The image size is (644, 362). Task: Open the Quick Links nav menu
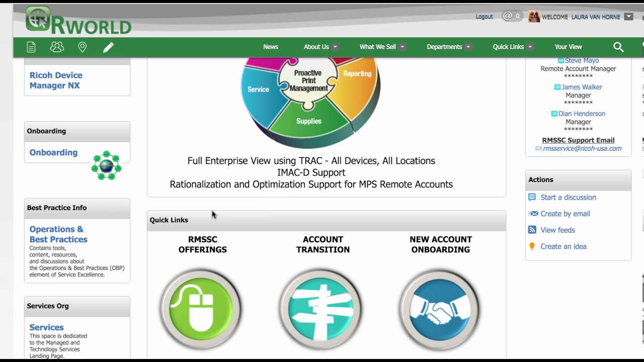508,47
